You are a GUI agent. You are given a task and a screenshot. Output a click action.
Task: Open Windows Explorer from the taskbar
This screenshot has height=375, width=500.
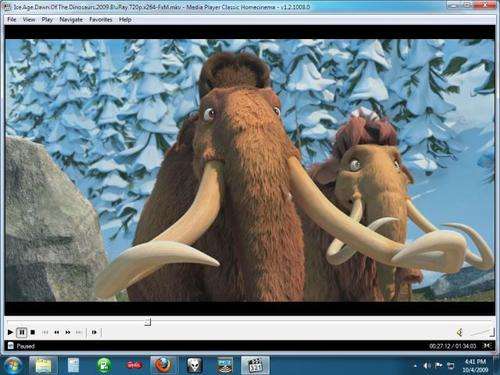tap(43, 365)
